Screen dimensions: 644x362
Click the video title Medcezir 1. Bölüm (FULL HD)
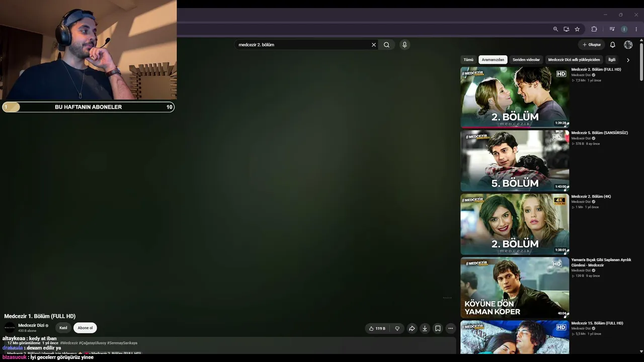(40, 316)
